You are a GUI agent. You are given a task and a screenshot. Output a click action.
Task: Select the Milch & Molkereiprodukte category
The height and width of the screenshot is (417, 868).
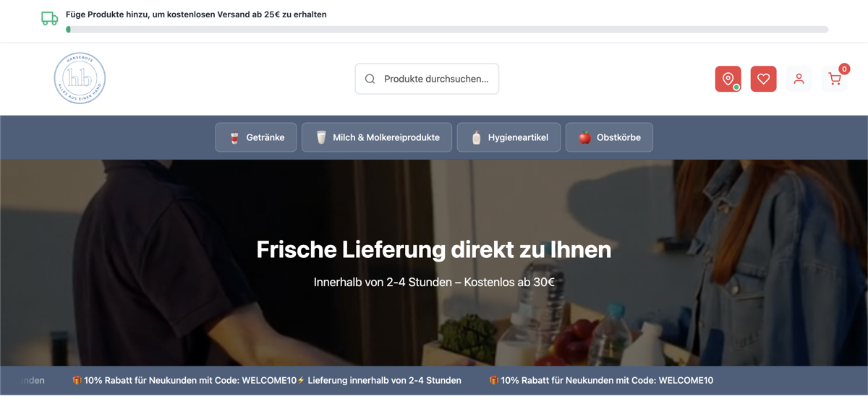(377, 137)
